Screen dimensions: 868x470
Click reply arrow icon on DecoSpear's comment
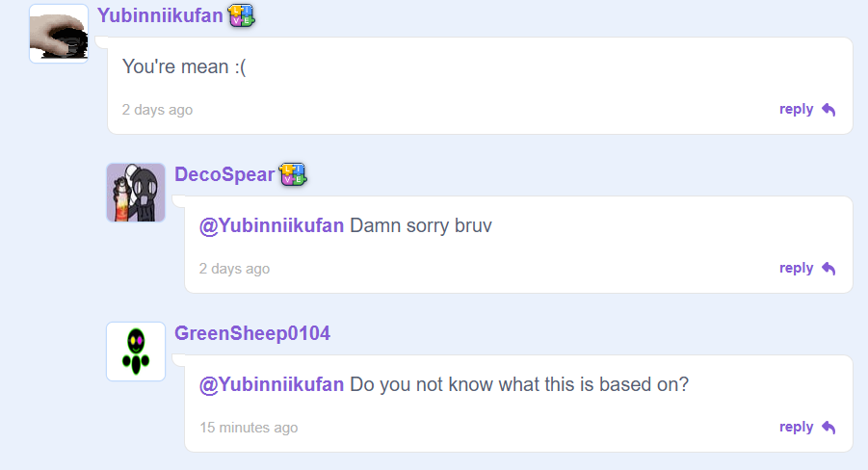coord(829,269)
